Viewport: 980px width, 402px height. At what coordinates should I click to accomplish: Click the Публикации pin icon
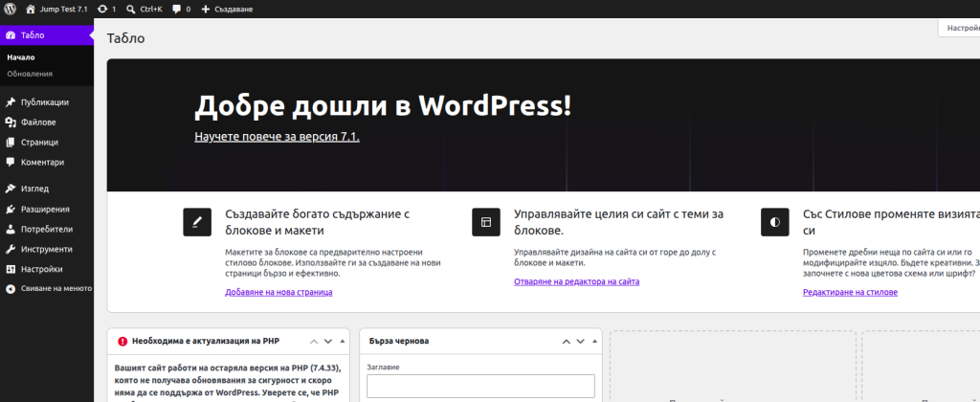point(10,102)
